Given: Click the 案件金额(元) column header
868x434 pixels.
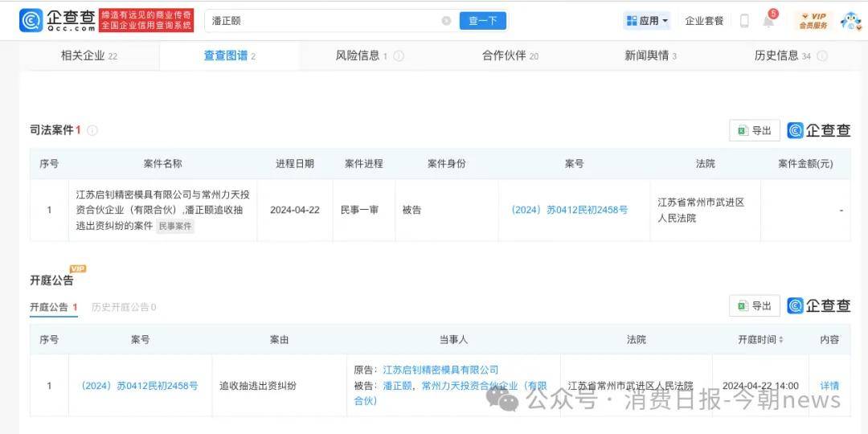Looking at the screenshot, I should (x=805, y=164).
